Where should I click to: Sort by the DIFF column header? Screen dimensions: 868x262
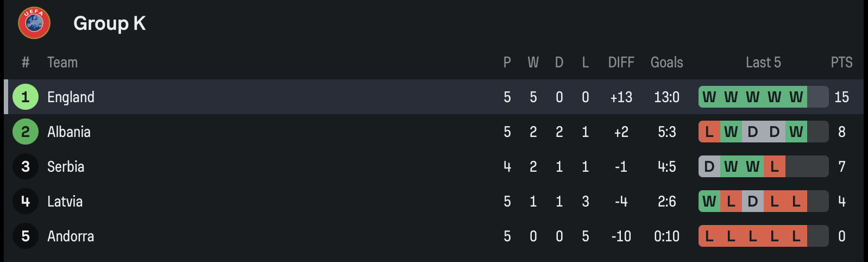coord(621,63)
